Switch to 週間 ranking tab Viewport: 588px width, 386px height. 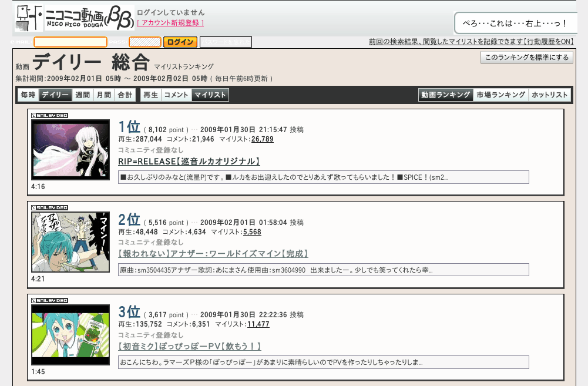[82, 95]
